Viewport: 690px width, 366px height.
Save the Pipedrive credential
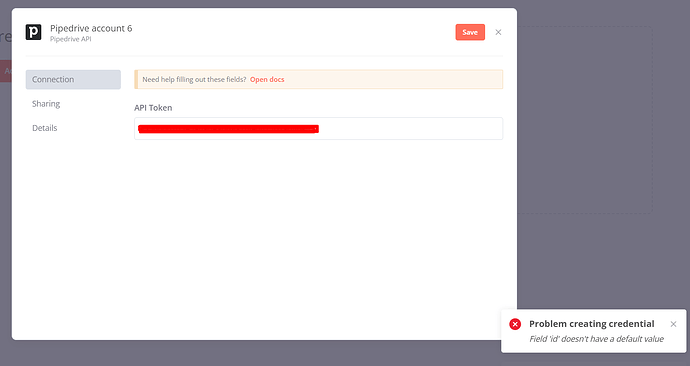click(x=470, y=32)
